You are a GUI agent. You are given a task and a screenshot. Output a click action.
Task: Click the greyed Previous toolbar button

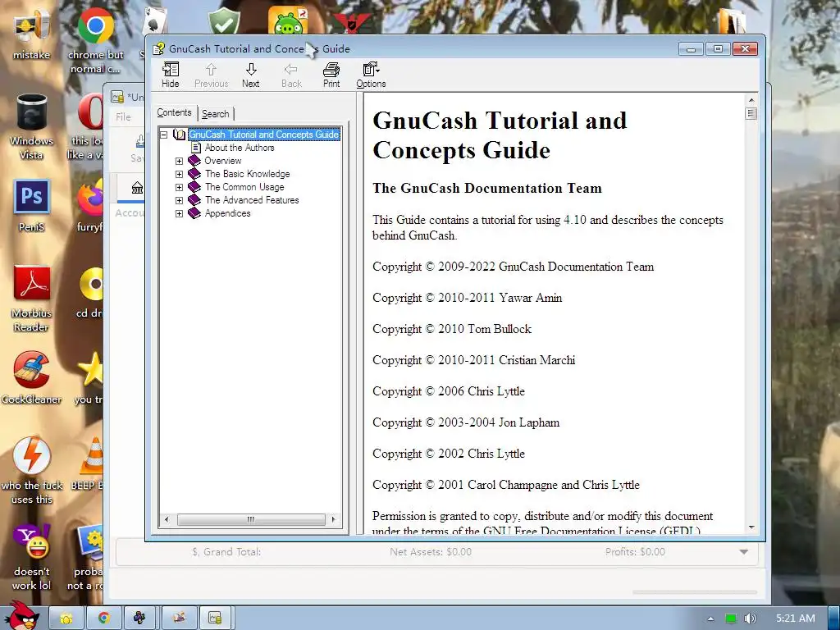coord(211,75)
